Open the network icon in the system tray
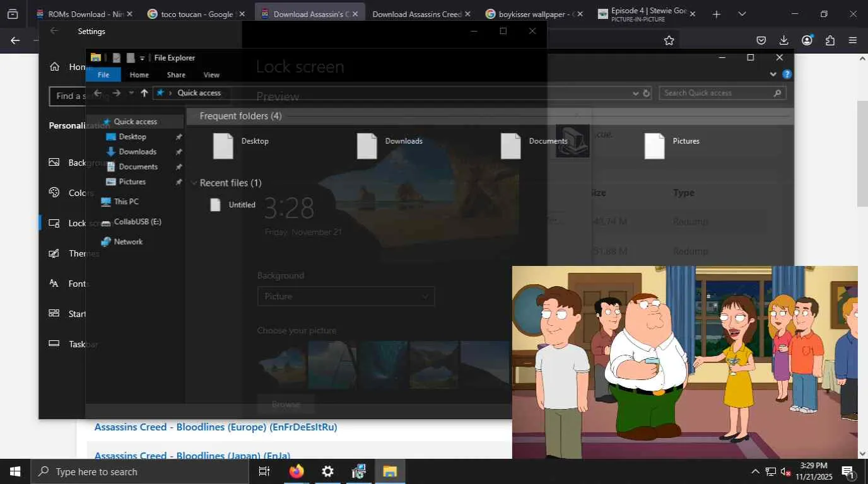This screenshot has width=868, height=484. [x=770, y=471]
